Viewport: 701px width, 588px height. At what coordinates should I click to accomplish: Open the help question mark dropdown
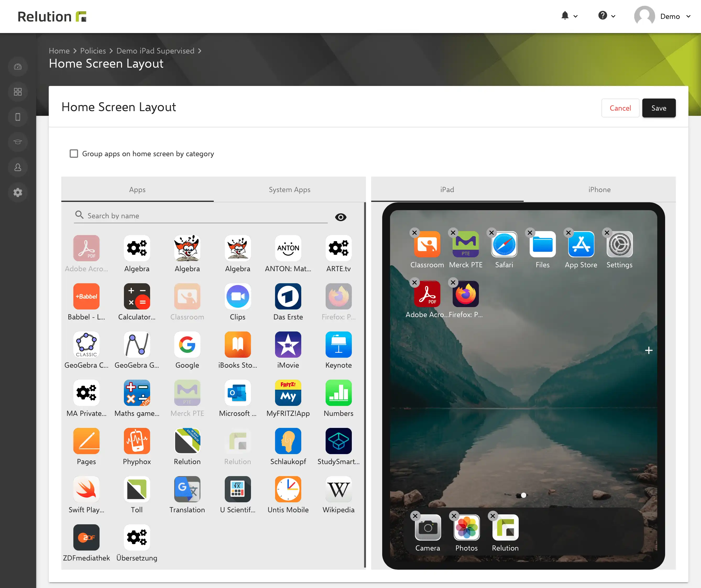tap(606, 16)
